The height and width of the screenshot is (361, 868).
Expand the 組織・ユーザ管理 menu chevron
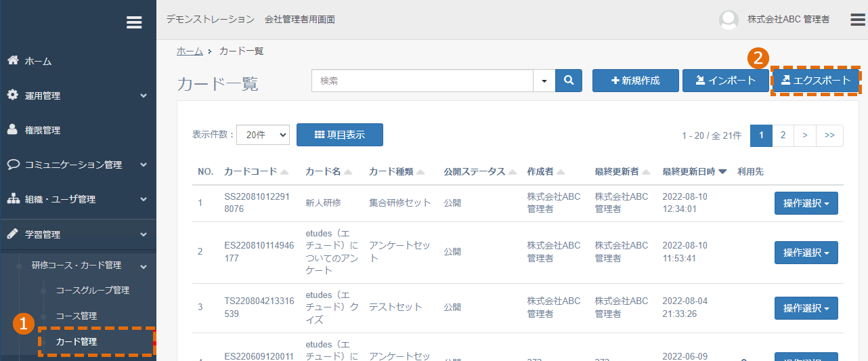(144, 199)
